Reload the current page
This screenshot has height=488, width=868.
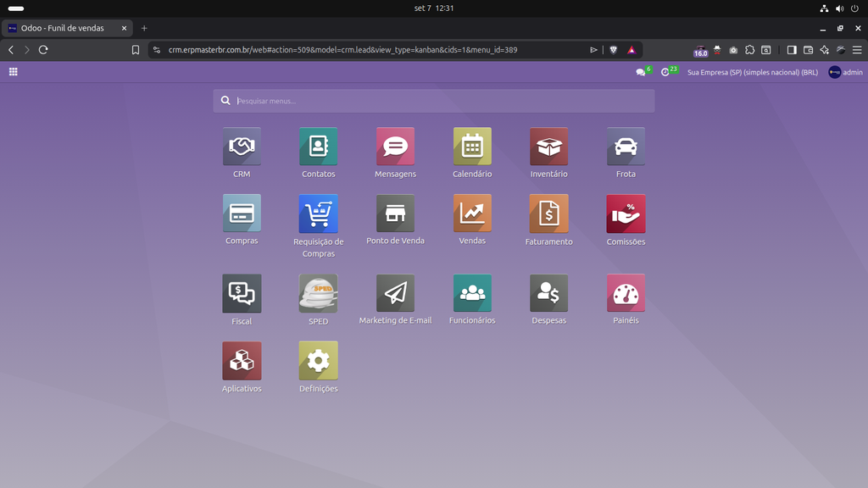(x=43, y=50)
